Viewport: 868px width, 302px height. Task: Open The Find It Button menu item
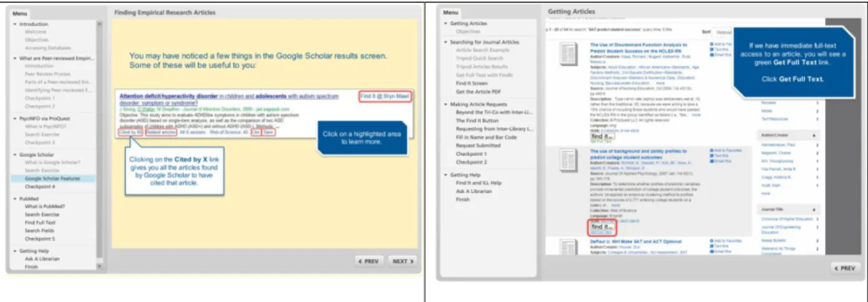(477, 121)
